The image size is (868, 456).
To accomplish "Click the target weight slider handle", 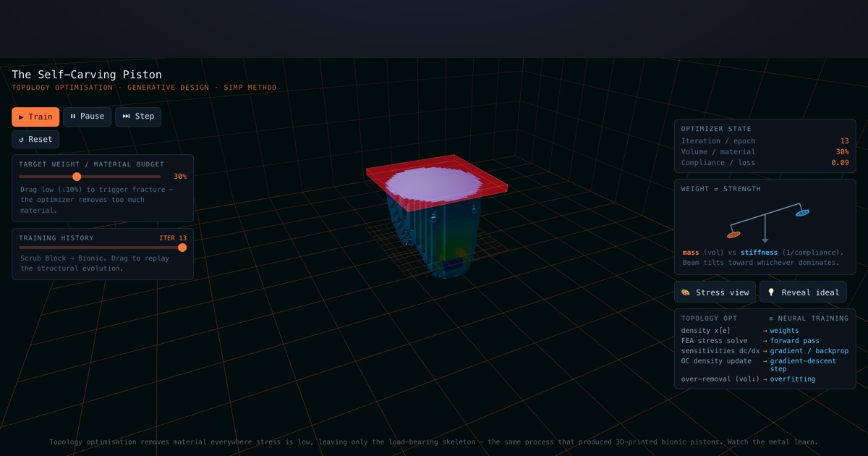I will point(77,177).
